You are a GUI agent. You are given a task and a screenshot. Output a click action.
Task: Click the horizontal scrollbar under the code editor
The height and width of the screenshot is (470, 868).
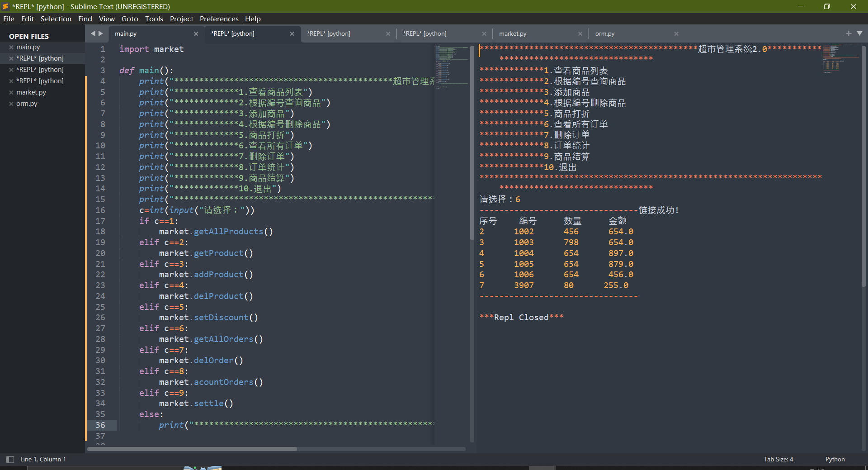(x=192, y=449)
